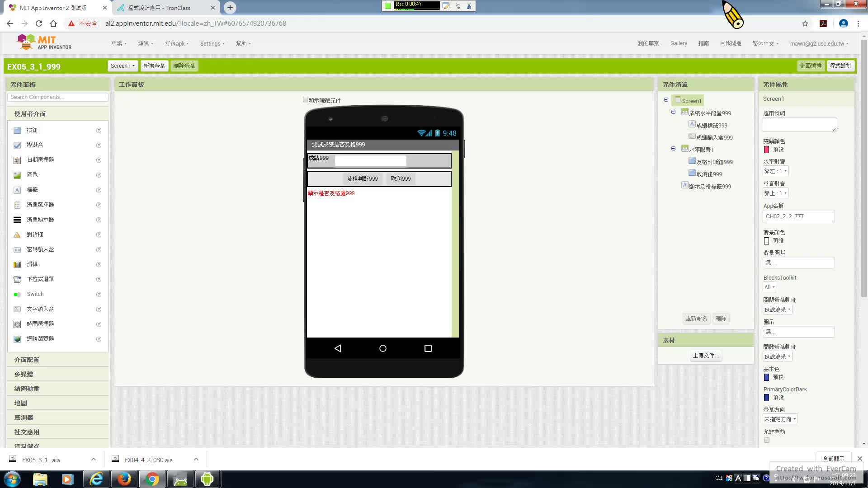Switch to 程式設計 blocks view
This screenshot has width=868, height=488.
point(840,66)
